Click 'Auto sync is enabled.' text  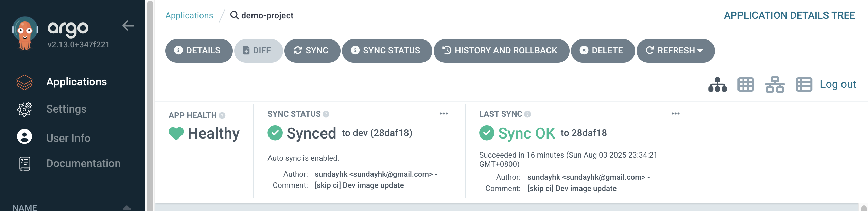click(303, 158)
